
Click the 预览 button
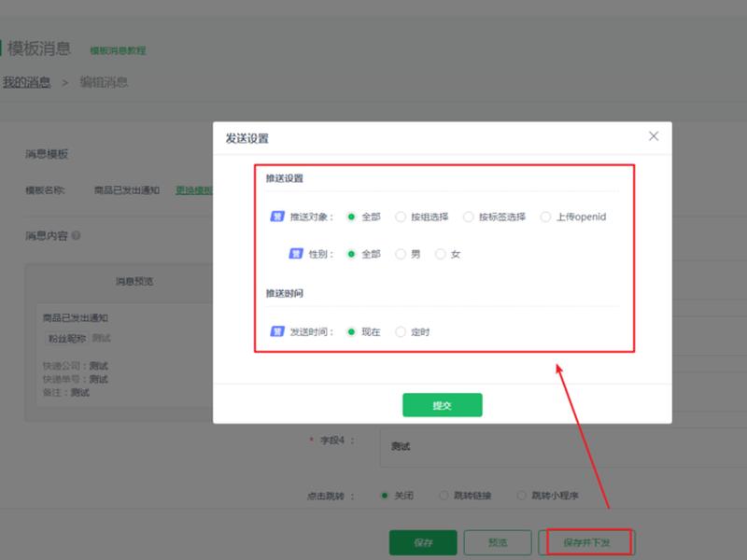coord(498,543)
